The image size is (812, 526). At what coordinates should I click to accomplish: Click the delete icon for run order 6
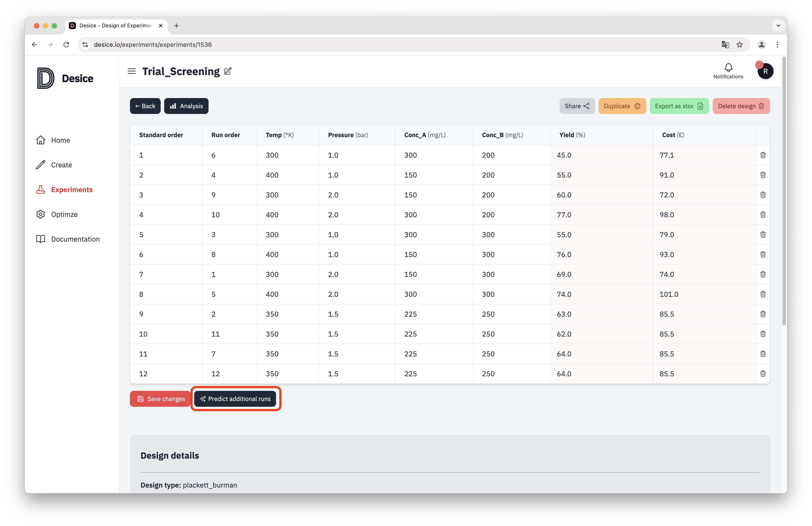(x=763, y=155)
